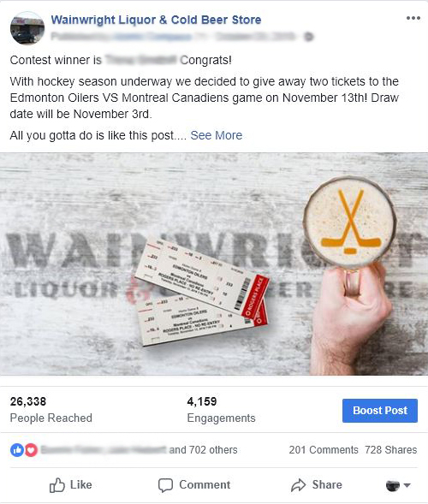Open the three-dot post options menu
Viewport: 428px width, 504px height.
point(413,18)
